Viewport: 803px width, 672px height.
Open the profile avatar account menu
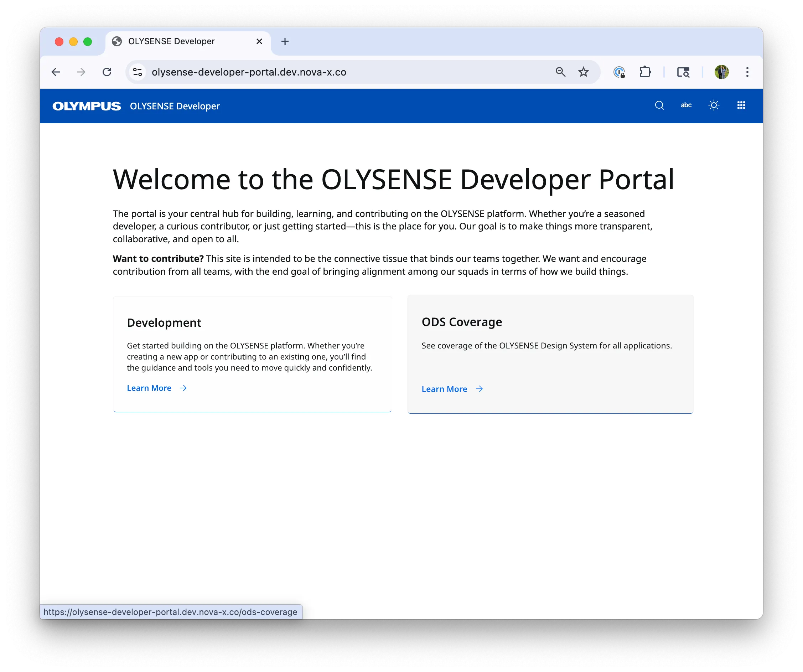tap(721, 72)
